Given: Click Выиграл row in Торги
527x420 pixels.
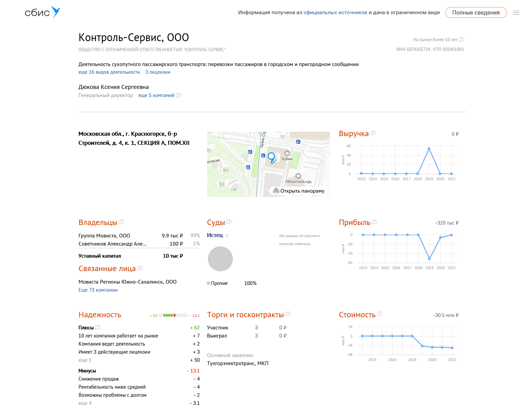Looking at the screenshot, I should click(247, 336).
